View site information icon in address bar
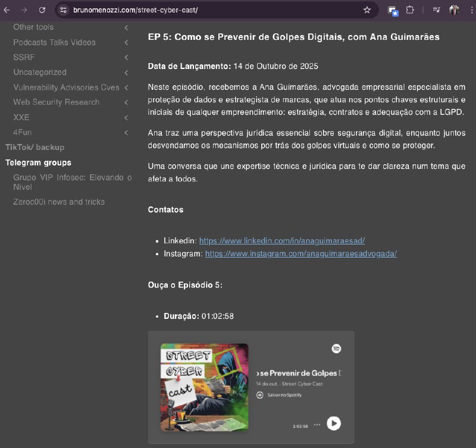Screen dimensions: 476x448 click(64, 10)
